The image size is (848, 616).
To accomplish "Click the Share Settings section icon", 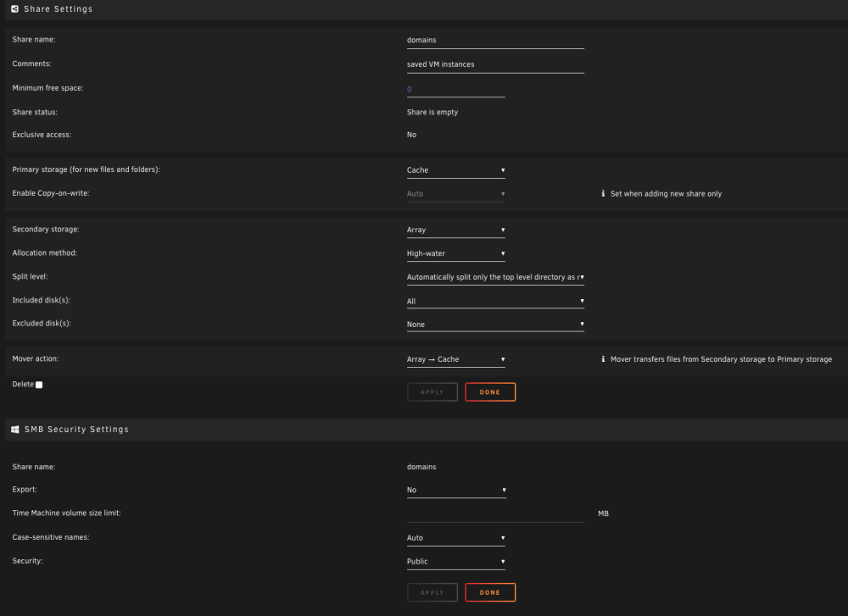I will tap(14, 8).
